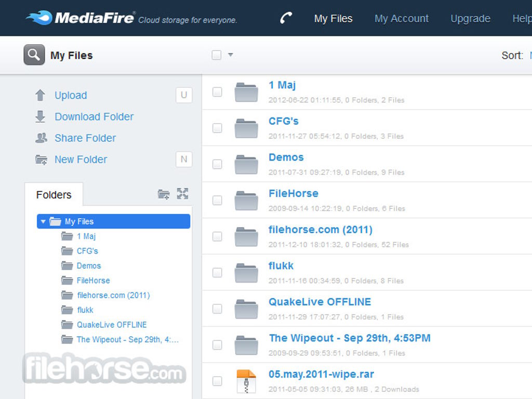Open the search magnifier button
Screen dimensions: 532x399
(x=34, y=55)
